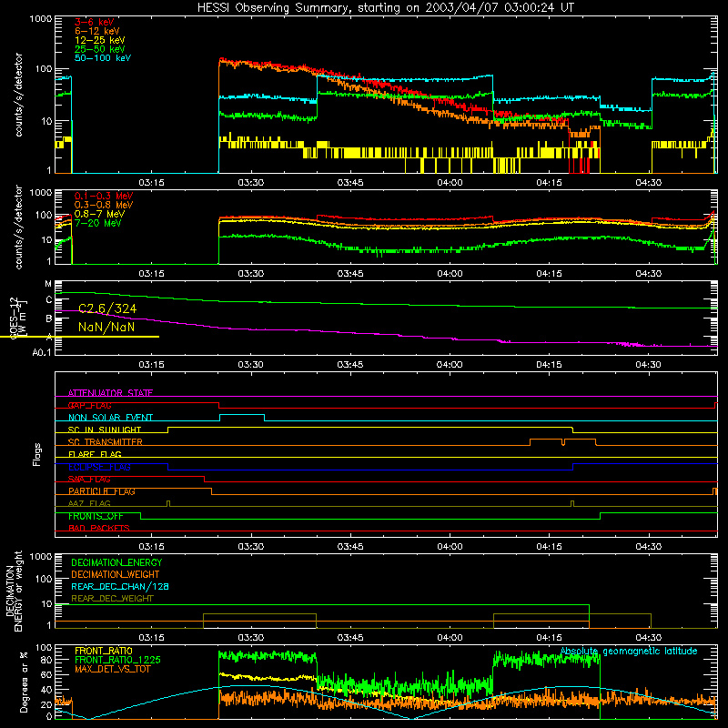
Task: Click the 50-100 keV legend label
Action: (x=102, y=58)
